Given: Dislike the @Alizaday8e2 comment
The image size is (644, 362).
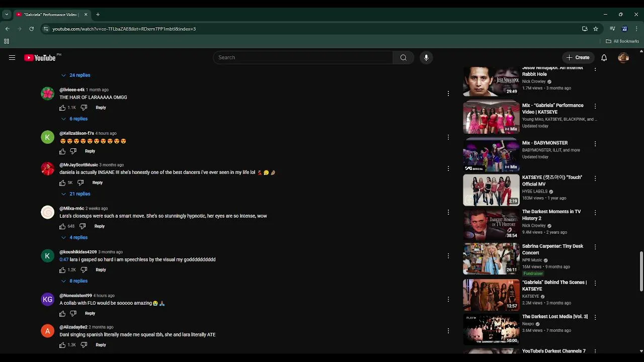Looking at the screenshot, I should click(84, 345).
